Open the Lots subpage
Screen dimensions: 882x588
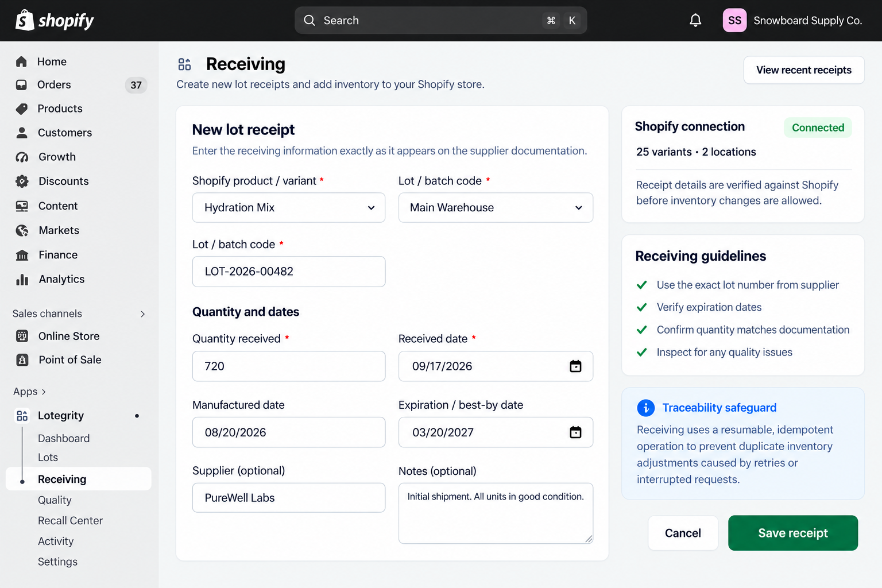click(x=48, y=458)
